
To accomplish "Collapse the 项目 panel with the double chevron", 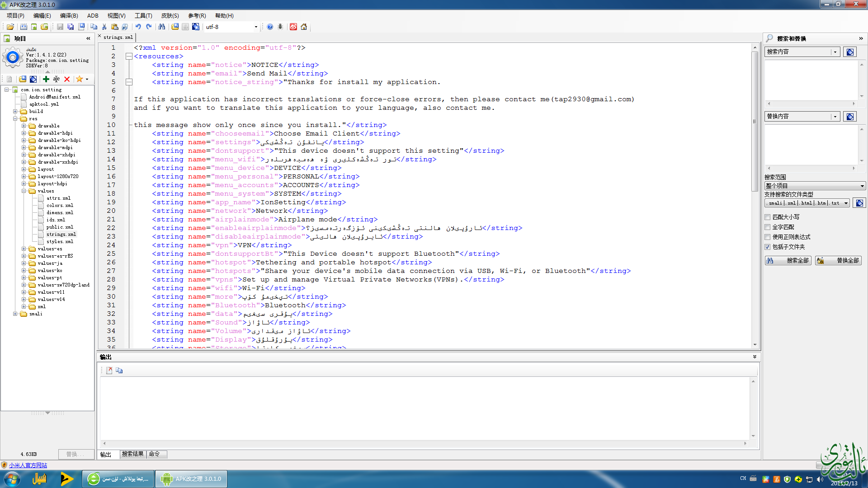I will pyautogui.click(x=88, y=39).
